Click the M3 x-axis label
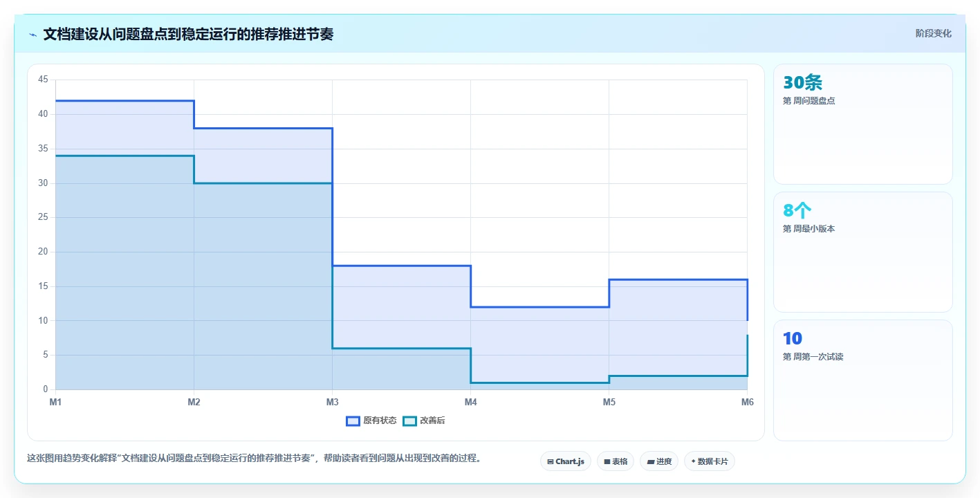The height and width of the screenshot is (498, 980). click(332, 402)
